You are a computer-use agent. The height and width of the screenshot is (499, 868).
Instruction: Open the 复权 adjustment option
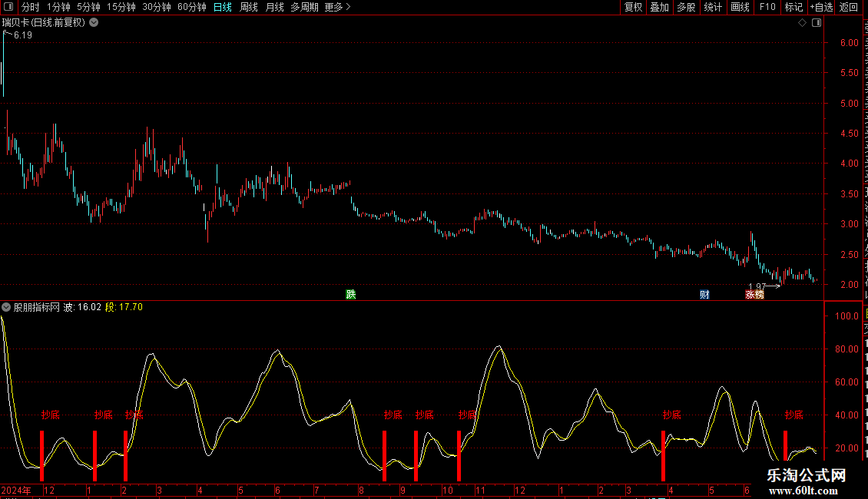tap(633, 7)
